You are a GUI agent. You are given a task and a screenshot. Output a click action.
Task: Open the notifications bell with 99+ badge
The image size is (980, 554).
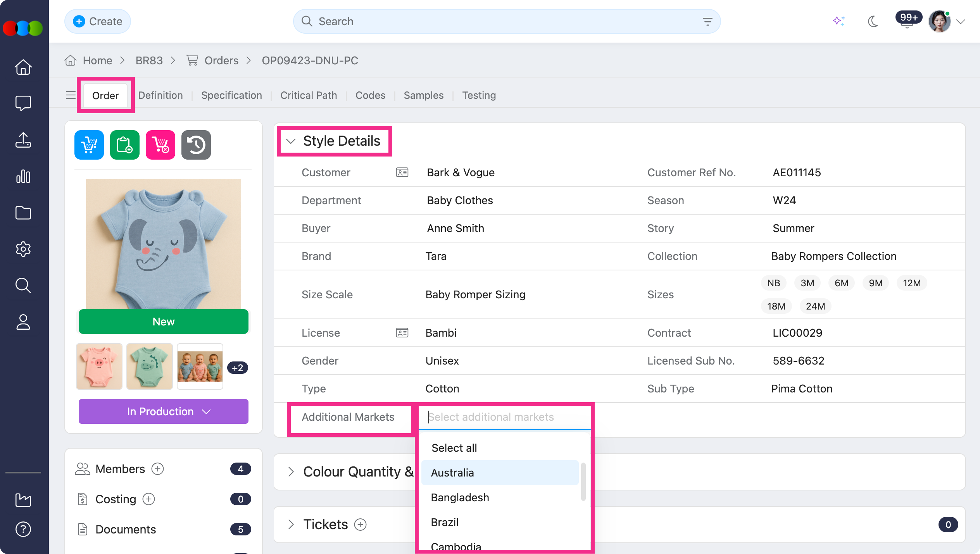[907, 21]
